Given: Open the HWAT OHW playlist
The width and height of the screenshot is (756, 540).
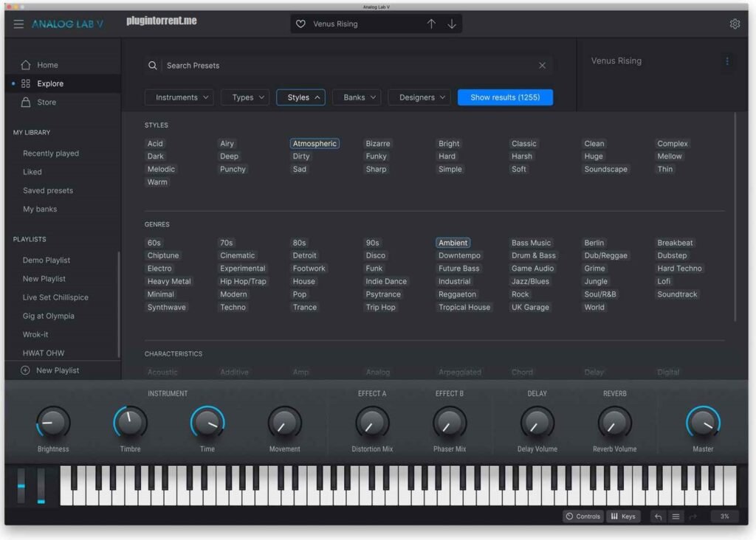Looking at the screenshot, I should (x=44, y=353).
